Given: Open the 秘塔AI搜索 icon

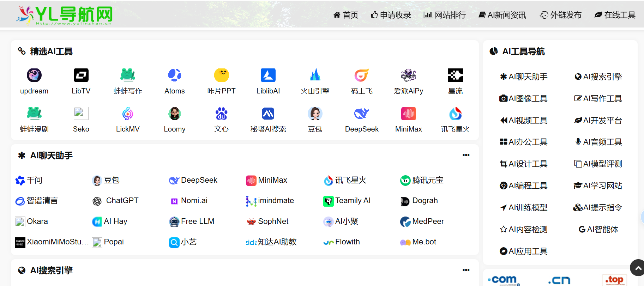Looking at the screenshot, I should pyautogui.click(x=268, y=114).
